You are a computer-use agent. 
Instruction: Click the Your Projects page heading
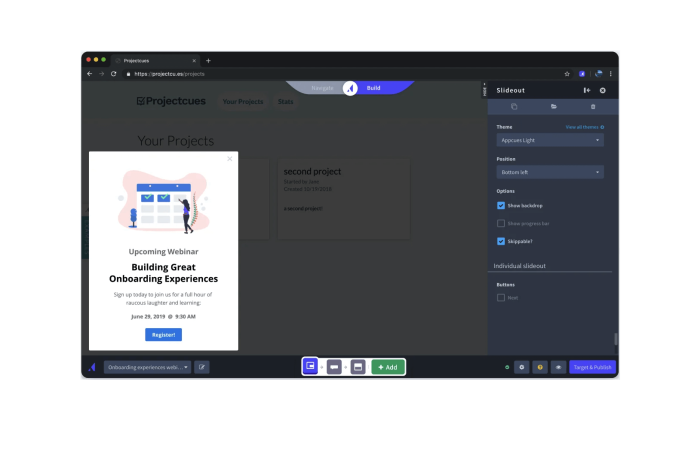(x=175, y=141)
